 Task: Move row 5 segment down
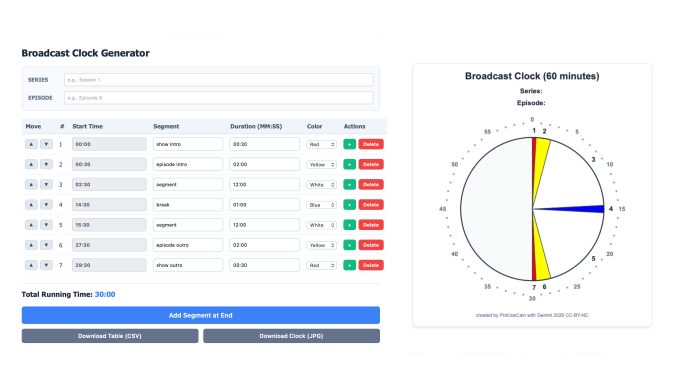click(x=46, y=225)
